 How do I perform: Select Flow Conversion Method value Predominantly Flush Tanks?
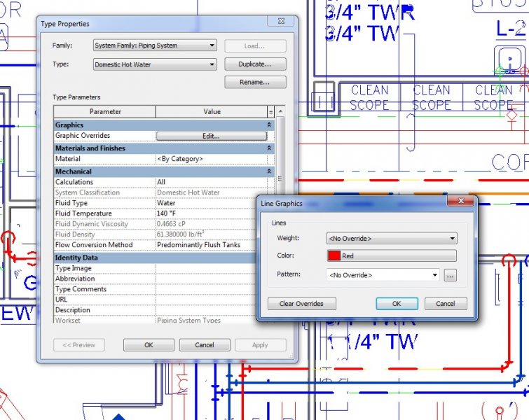tap(207, 245)
